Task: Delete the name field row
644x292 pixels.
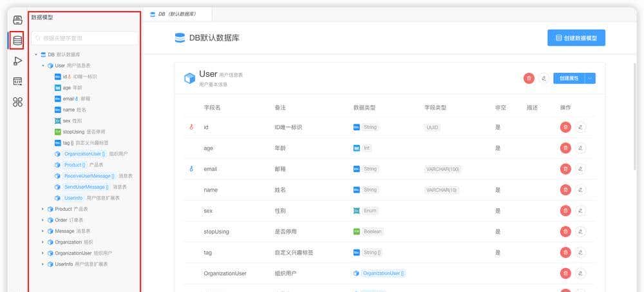Action: [x=565, y=190]
